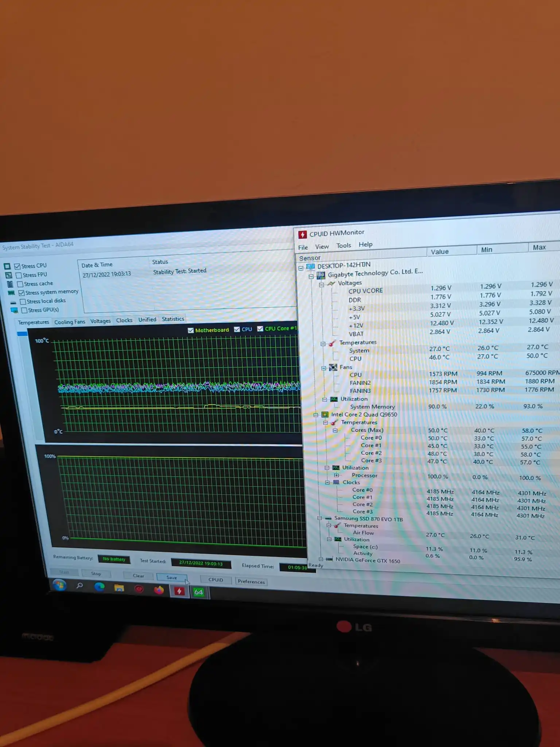Click the disabled Start button

64,572
